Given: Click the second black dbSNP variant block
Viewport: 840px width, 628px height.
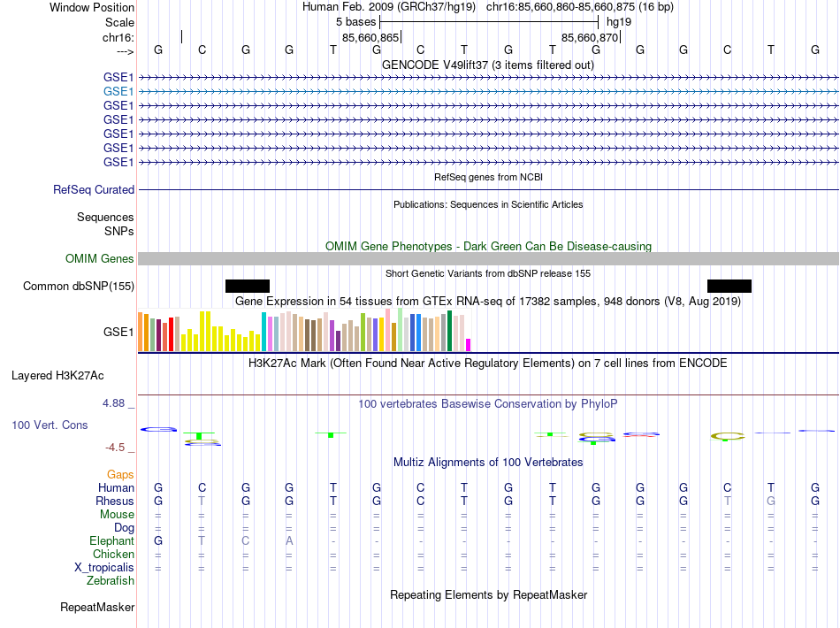Looking at the screenshot, I should (x=729, y=286).
